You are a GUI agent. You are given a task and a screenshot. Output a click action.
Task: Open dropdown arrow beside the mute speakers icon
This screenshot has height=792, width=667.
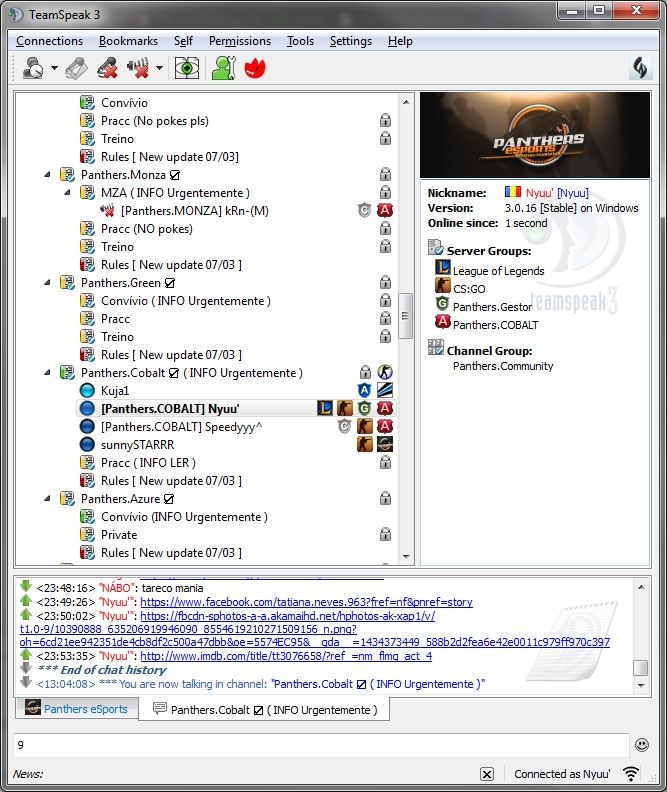pyautogui.click(x=159, y=69)
